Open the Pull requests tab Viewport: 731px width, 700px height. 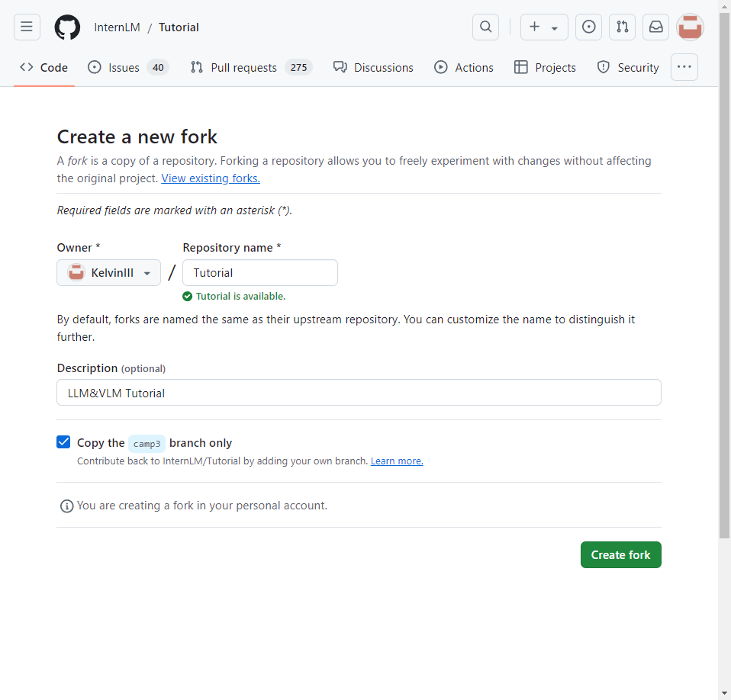(x=251, y=68)
